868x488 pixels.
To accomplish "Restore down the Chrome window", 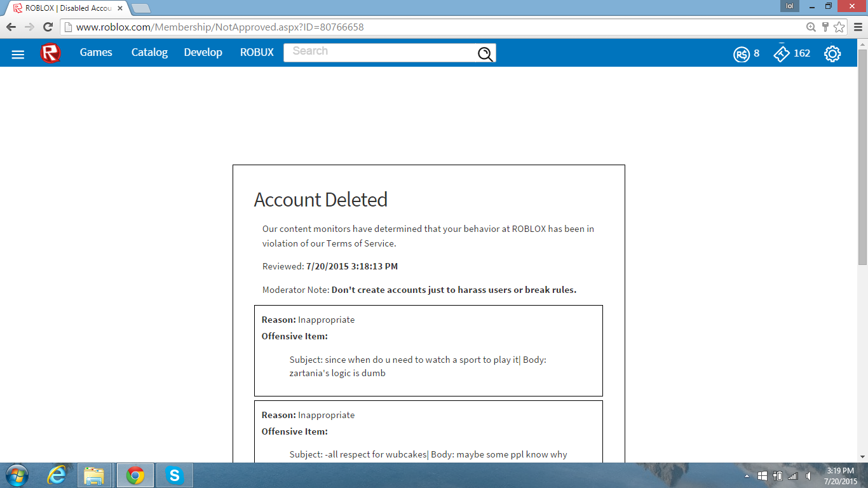I will (828, 6).
